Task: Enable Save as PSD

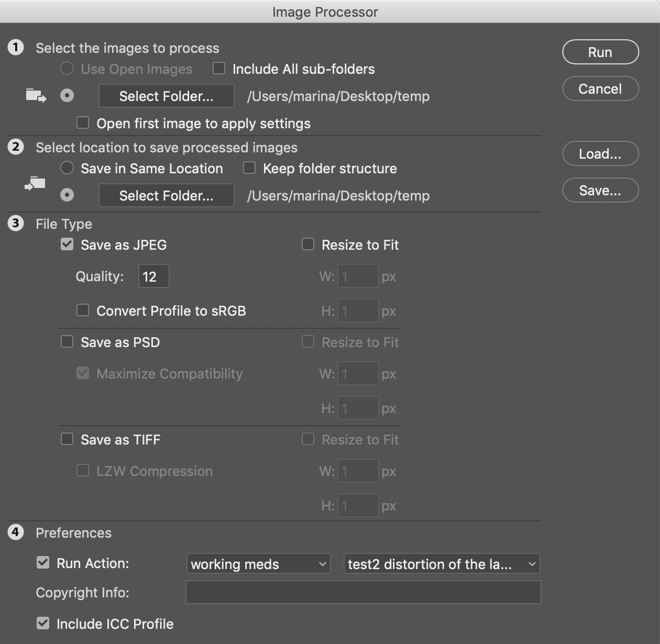Action: (x=67, y=341)
